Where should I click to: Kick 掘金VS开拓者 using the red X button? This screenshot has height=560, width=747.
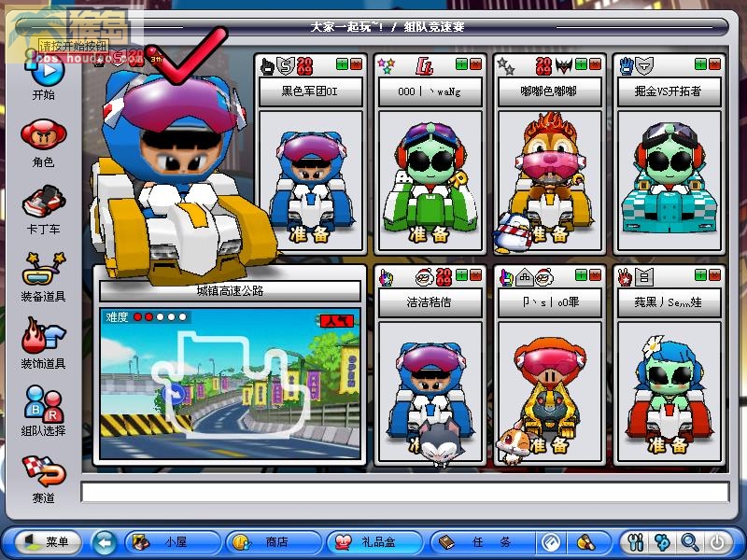click(x=714, y=64)
